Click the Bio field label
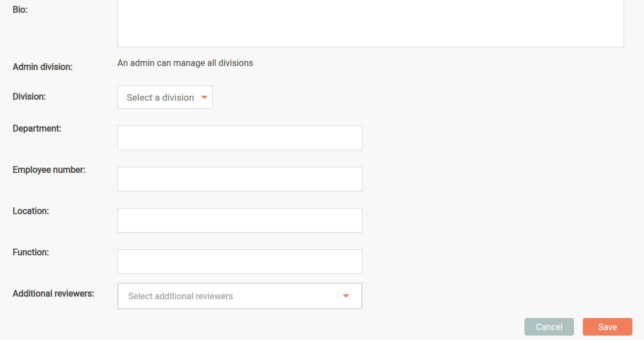 (x=20, y=10)
